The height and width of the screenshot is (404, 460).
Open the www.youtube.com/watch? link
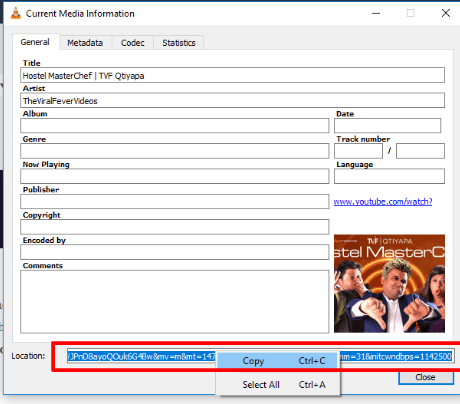[383, 202]
